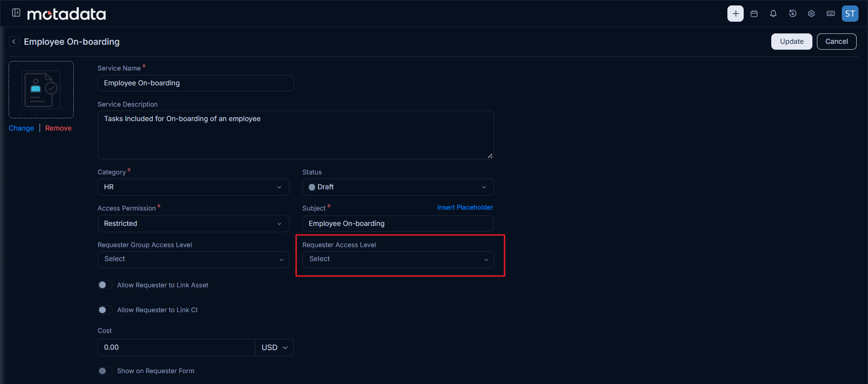Image resolution: width=868 pixels, height=384 pixels.
Task: Open the Status dropdown showing Draft
Action: (x=398, y=187)
